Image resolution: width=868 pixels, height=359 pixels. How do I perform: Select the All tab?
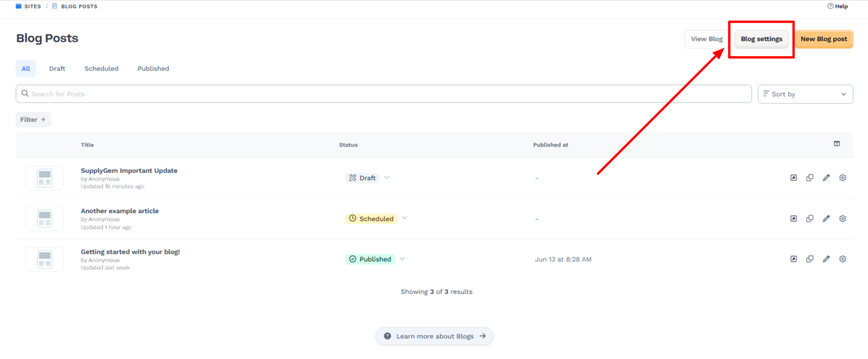pos(26,69)
